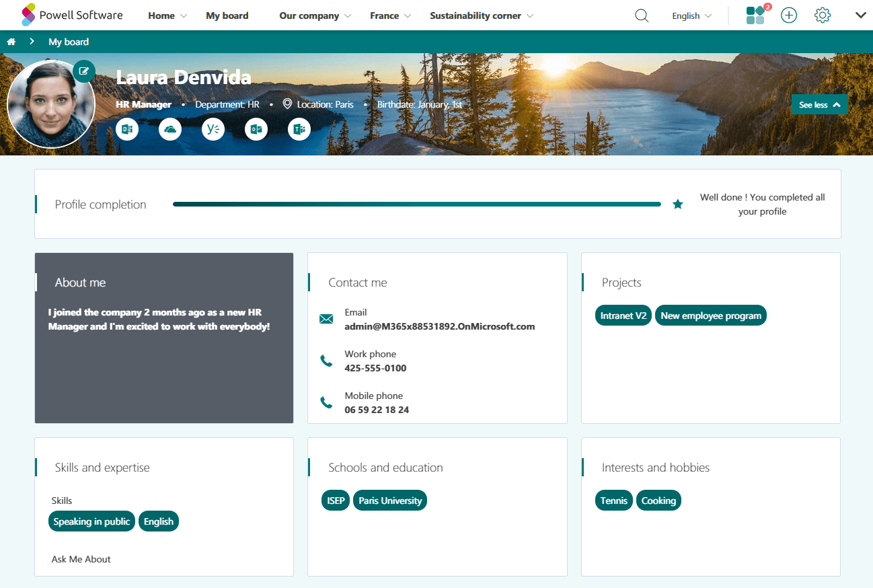Viewport: 873px width, 588px height.
Task: Expand the Our company menu
Action: (x=310, y=15)
